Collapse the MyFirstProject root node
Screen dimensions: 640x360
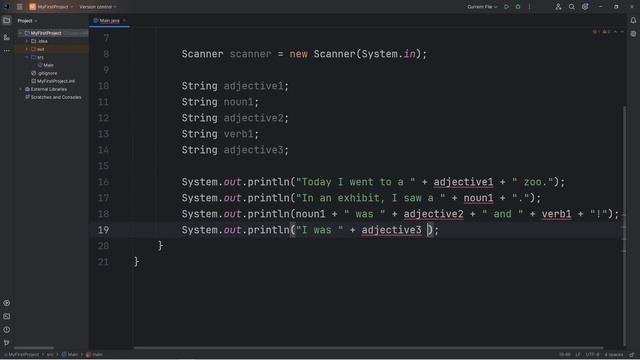pos(20,33)
